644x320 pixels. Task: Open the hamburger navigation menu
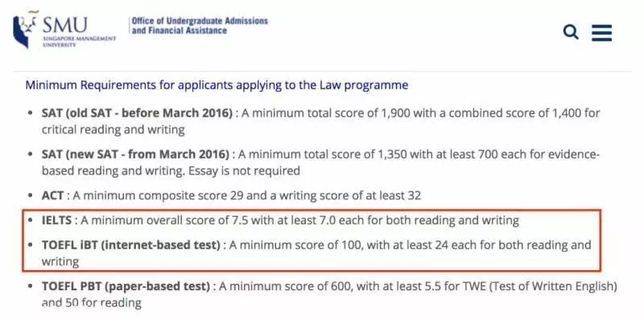coord(601,32)
